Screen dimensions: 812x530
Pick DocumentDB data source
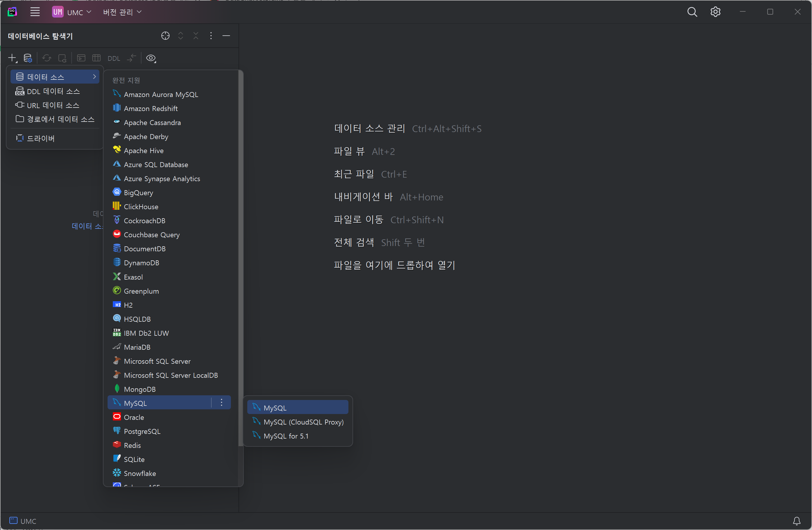coord(169,248)
